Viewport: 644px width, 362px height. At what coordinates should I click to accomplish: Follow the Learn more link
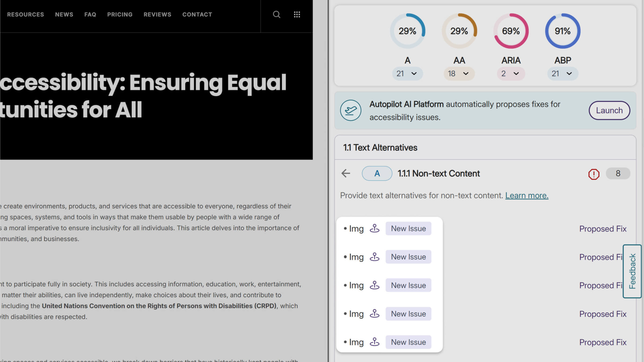526,195
